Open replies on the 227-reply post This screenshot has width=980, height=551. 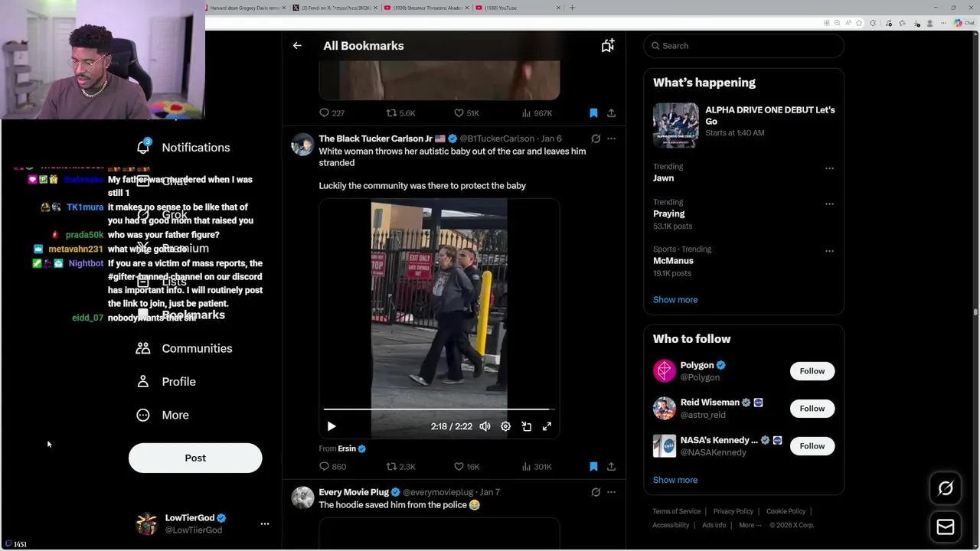tap(332, 113)
